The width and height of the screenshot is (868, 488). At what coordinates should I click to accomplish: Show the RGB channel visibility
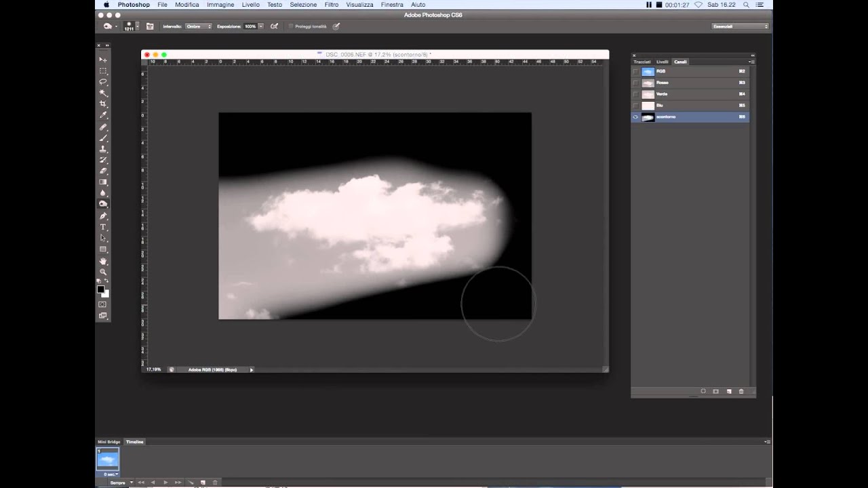tap(635, 71)
